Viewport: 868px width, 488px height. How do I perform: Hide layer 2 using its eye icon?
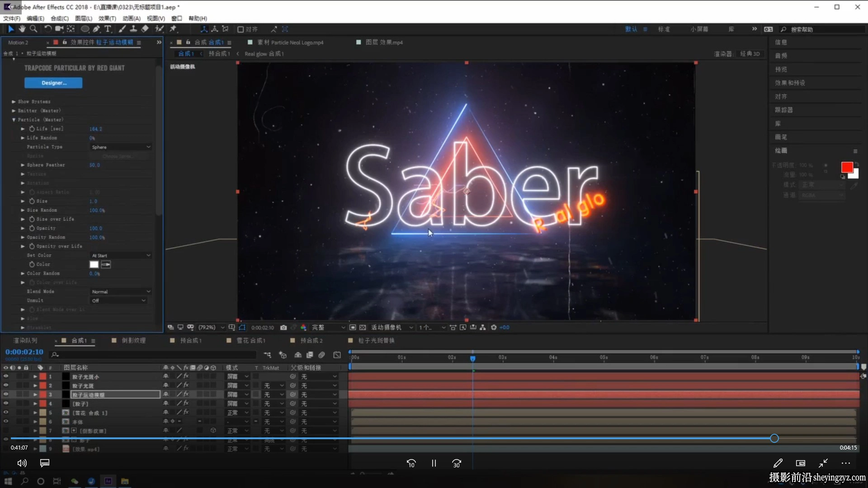[x=6, y=385]
